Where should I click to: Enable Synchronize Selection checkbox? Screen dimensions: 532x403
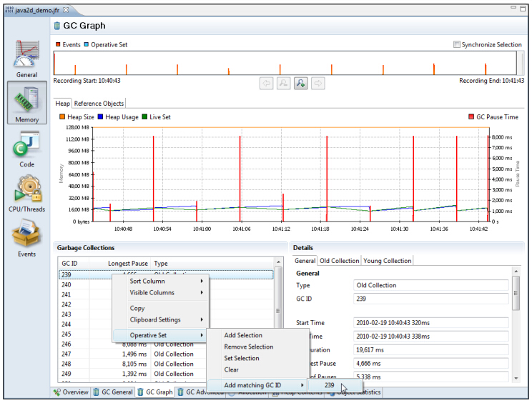[457, 45]
